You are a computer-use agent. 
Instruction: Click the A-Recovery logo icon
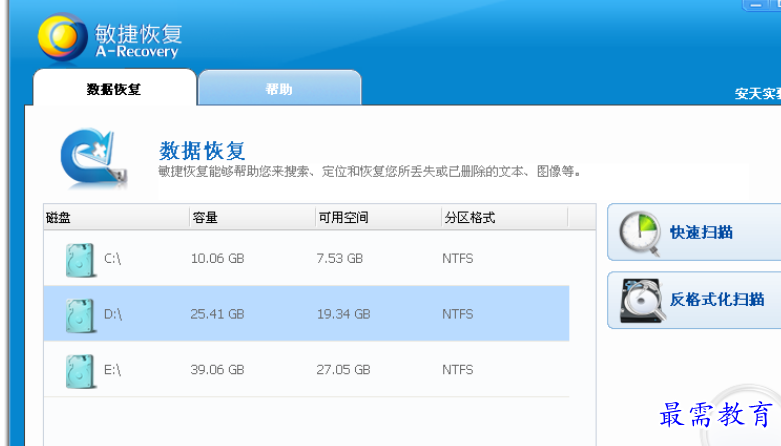[x=62, y=37]
